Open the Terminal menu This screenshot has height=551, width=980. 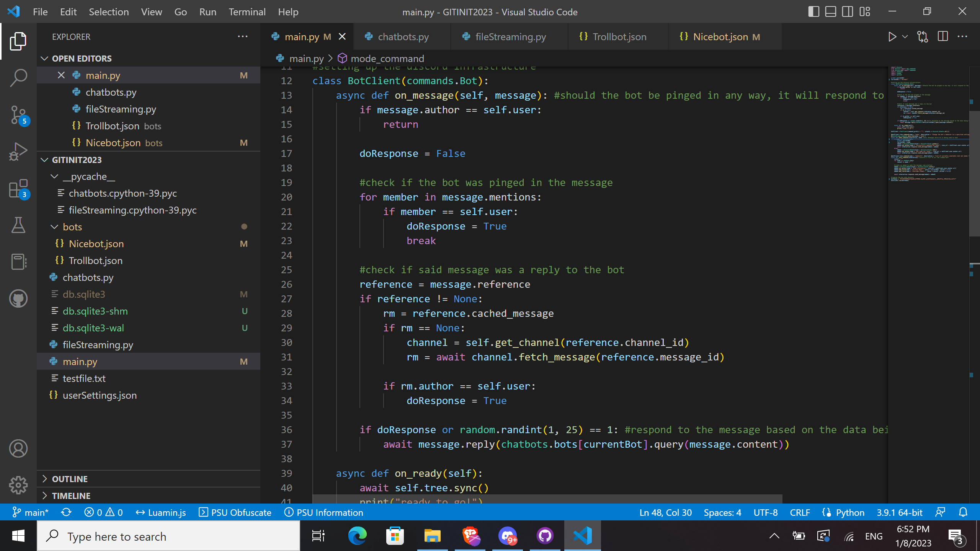tap(247, 12)
